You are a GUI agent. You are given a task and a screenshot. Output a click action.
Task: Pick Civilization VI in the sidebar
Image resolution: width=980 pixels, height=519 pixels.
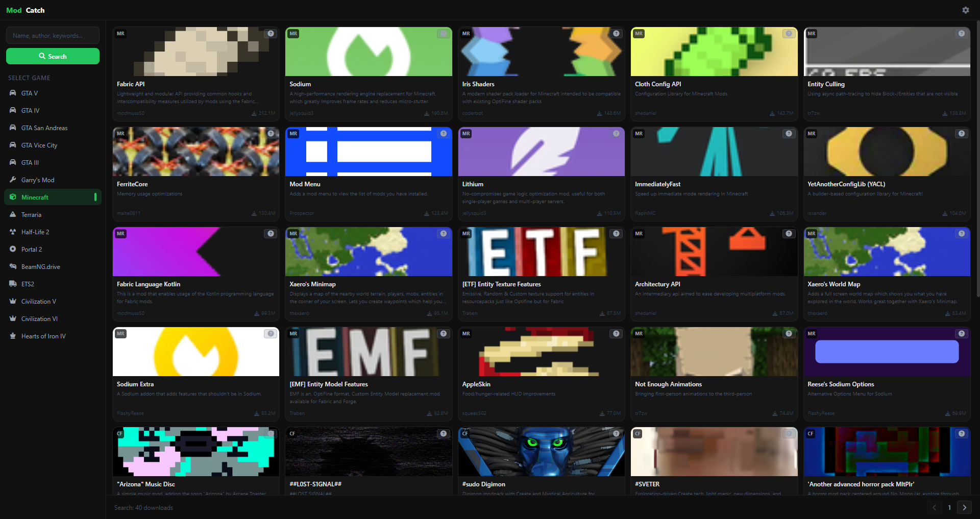[53, 319]
